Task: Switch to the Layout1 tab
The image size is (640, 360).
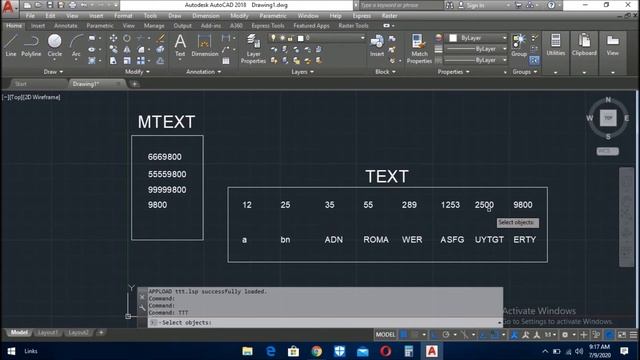Action: pos(47,333)
